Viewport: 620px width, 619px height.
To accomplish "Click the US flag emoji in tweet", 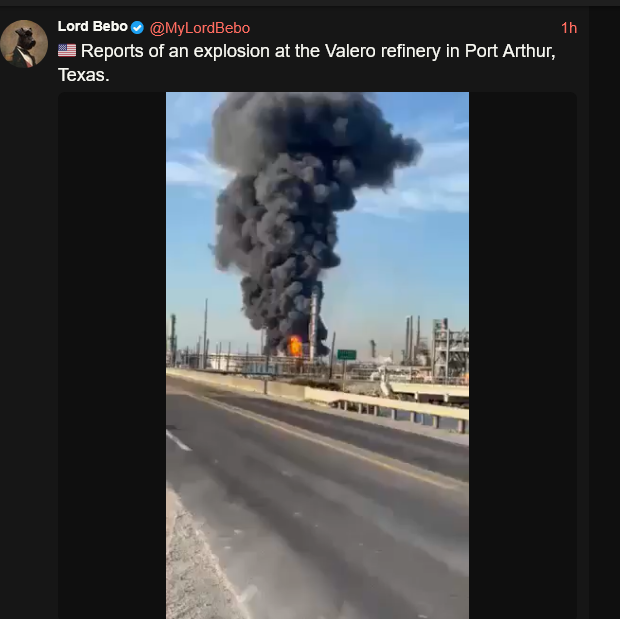I will tap(67, 51).
